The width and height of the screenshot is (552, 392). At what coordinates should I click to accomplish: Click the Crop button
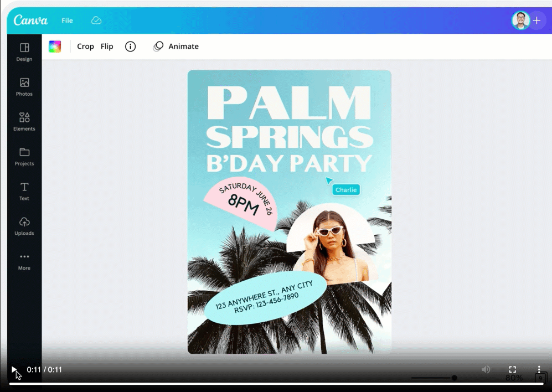(85, 47)
